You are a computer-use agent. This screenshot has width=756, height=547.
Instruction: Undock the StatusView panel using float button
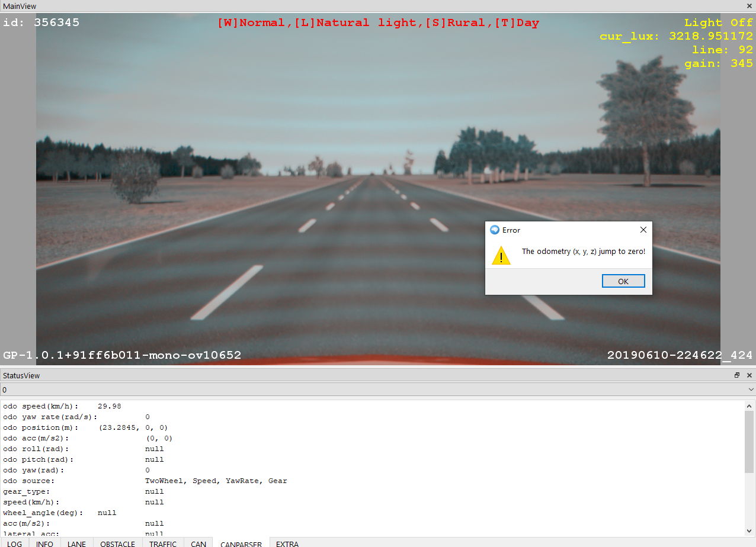(x=737, y=375)
